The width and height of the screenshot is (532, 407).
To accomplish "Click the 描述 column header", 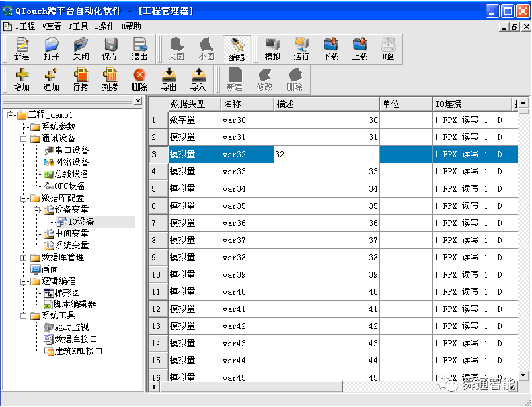I will pyautogui.click(x=326, y=104).
